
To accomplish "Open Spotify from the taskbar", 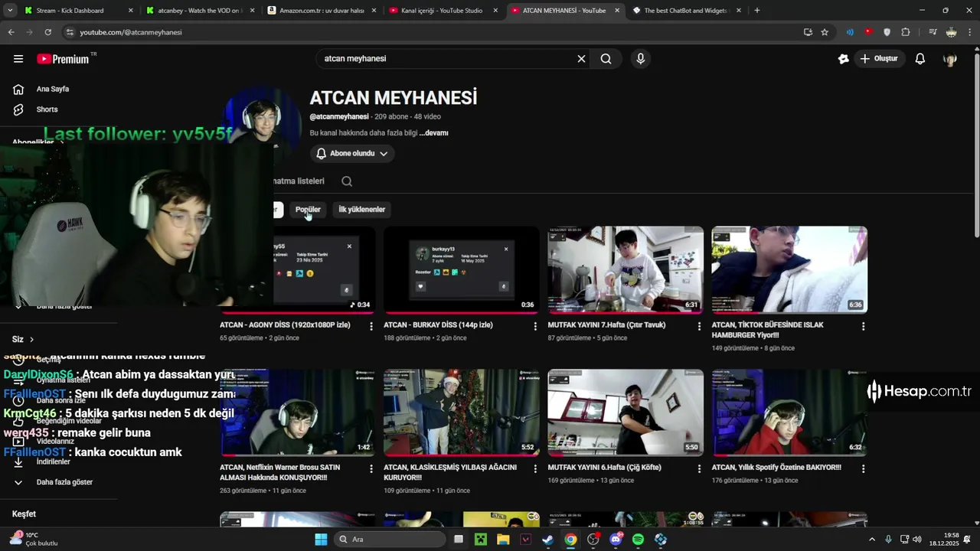I will (x=639, y=540).
